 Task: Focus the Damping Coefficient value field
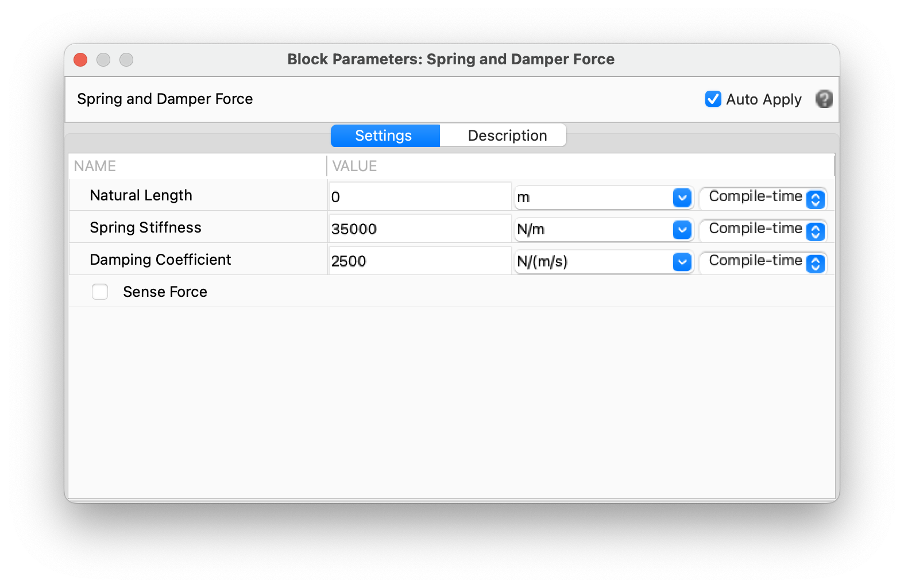pos(419,261)
